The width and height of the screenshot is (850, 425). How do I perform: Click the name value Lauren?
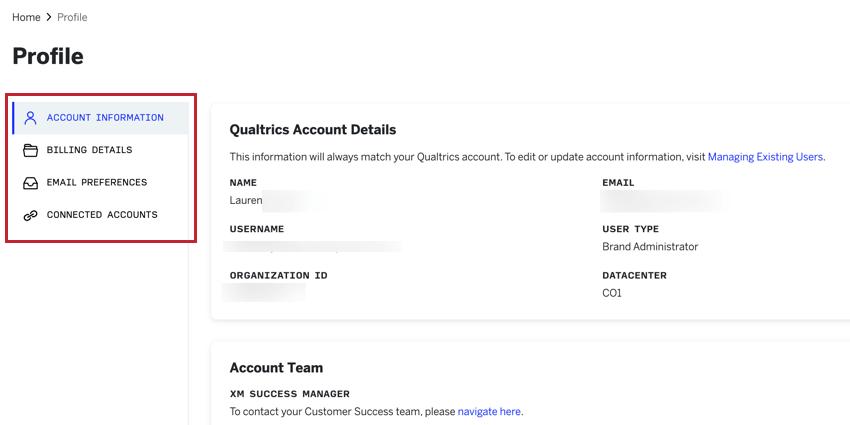pos(246,200)
